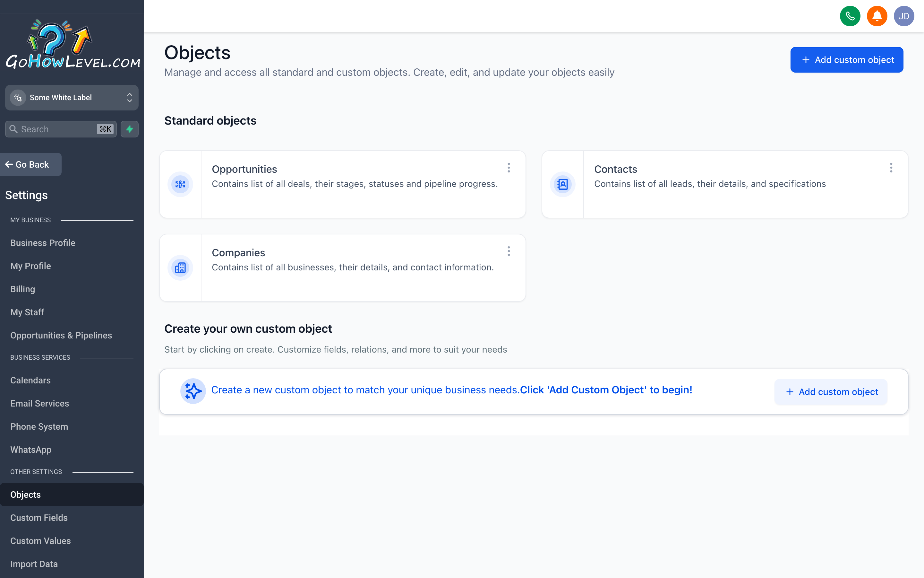Viewport: 924px width, 578px height.
Task: Click 'Settings' sidebar heading
Action: pyautogui.click(x=26, y=195)
